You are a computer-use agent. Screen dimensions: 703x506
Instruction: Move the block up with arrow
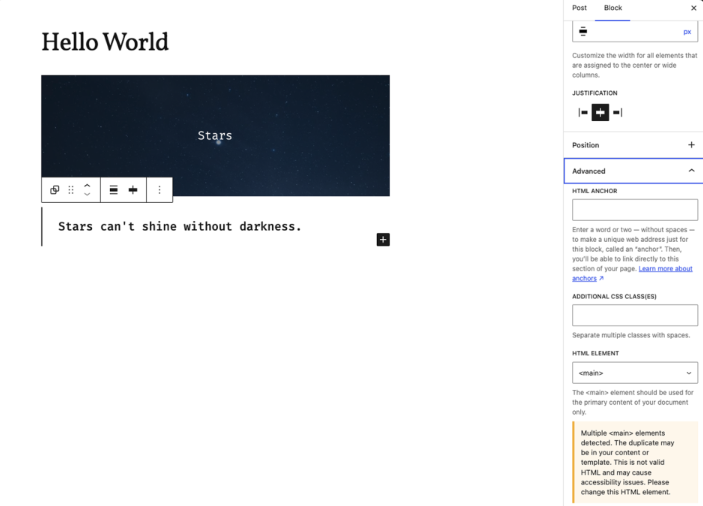(x=87, y=184)
